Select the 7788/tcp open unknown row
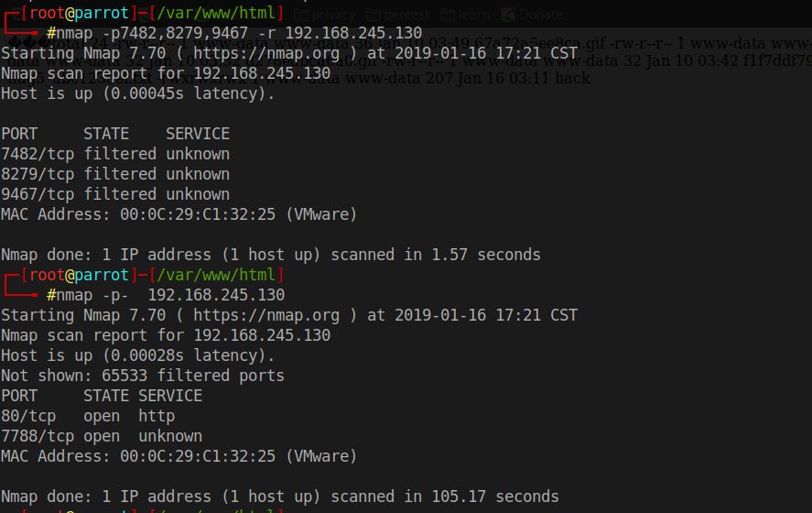Image resolution: width=812 pixels, height=513 pixels. [x=102, y=436]
